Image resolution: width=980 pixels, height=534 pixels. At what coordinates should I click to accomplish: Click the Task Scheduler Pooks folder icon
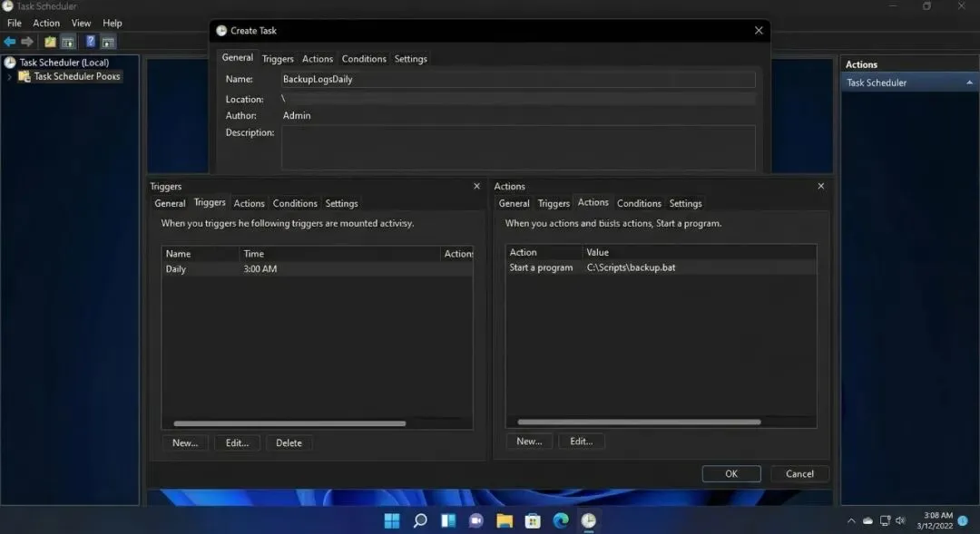(x=24, y=76)
